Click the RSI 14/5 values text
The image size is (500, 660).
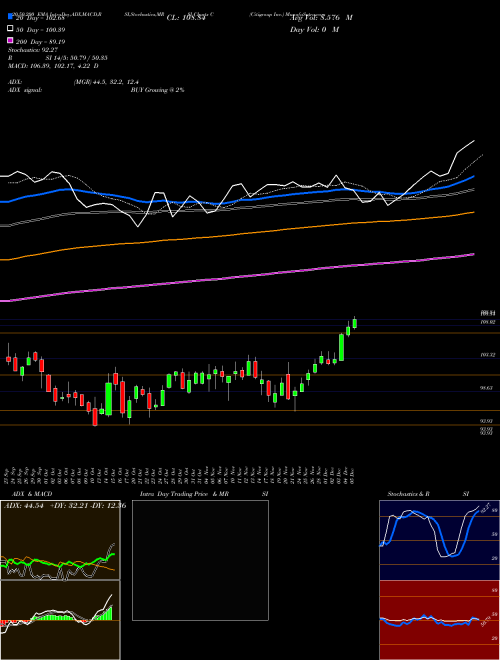tap(77, 58)
